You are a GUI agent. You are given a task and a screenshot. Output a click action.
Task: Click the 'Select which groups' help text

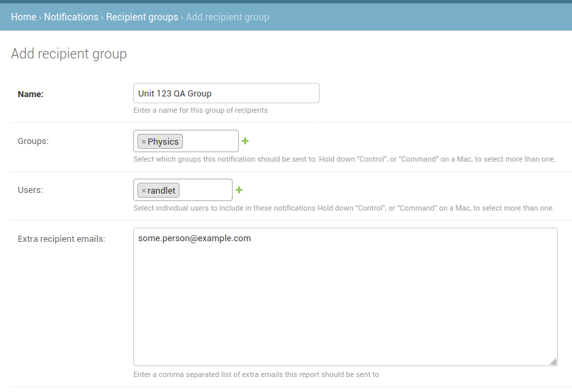(344, 159)
